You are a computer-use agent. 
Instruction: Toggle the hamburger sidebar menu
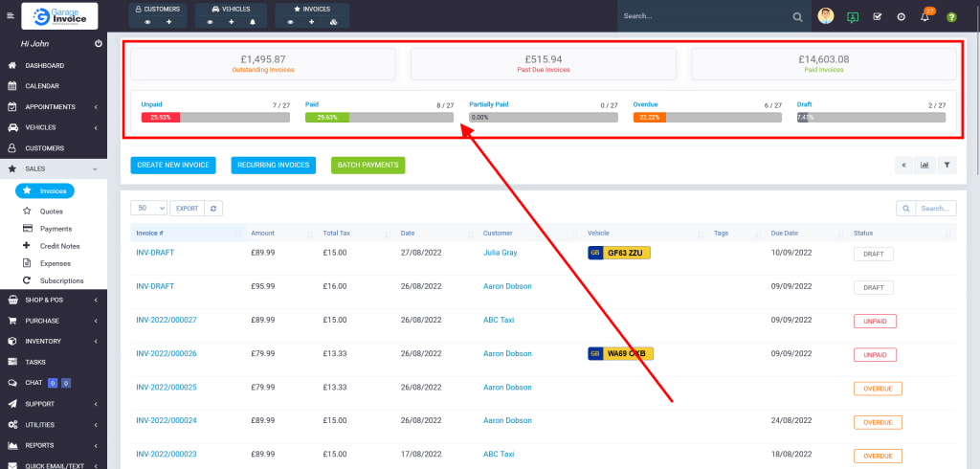[11, 16]
